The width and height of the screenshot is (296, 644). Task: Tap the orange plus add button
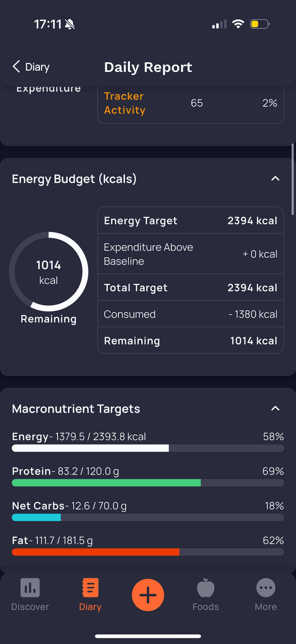(148, 595)
